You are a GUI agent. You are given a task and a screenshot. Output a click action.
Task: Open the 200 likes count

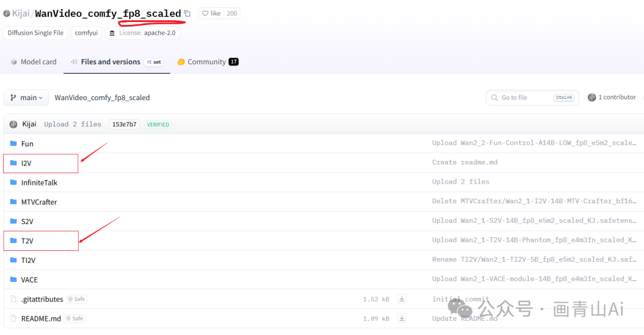pos(231,14)
